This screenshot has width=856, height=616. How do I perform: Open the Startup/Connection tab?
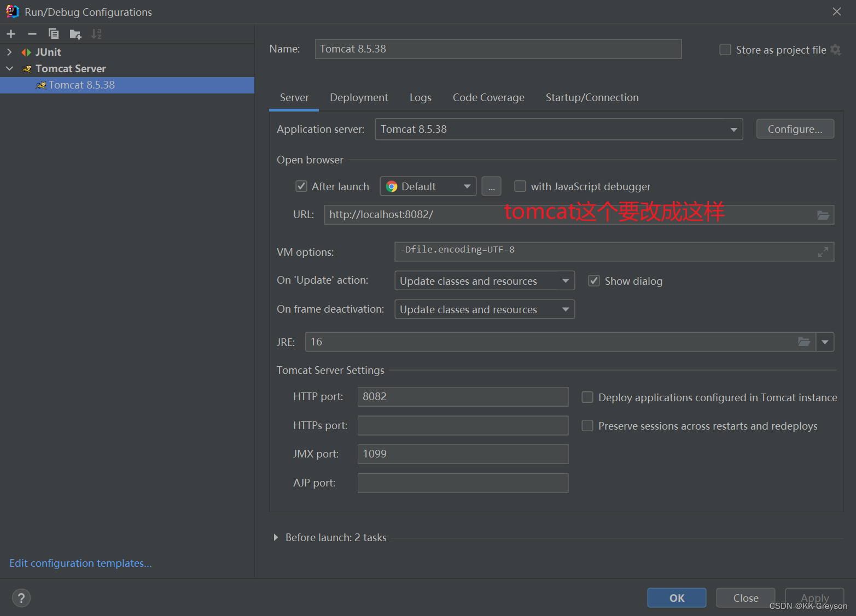click(x=592, y=98)
